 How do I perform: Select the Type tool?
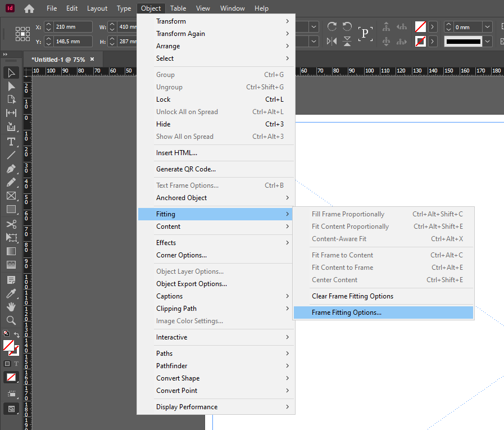(11, 142)
